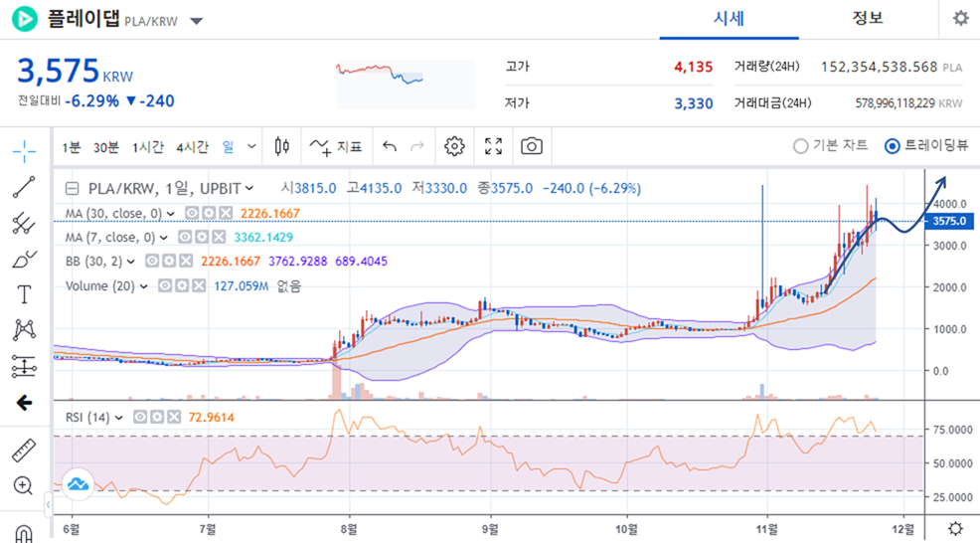The height and width of the screenshot is (543, 980).
Task: Open page settings gear at top right
Action: [x=961, y=18]
